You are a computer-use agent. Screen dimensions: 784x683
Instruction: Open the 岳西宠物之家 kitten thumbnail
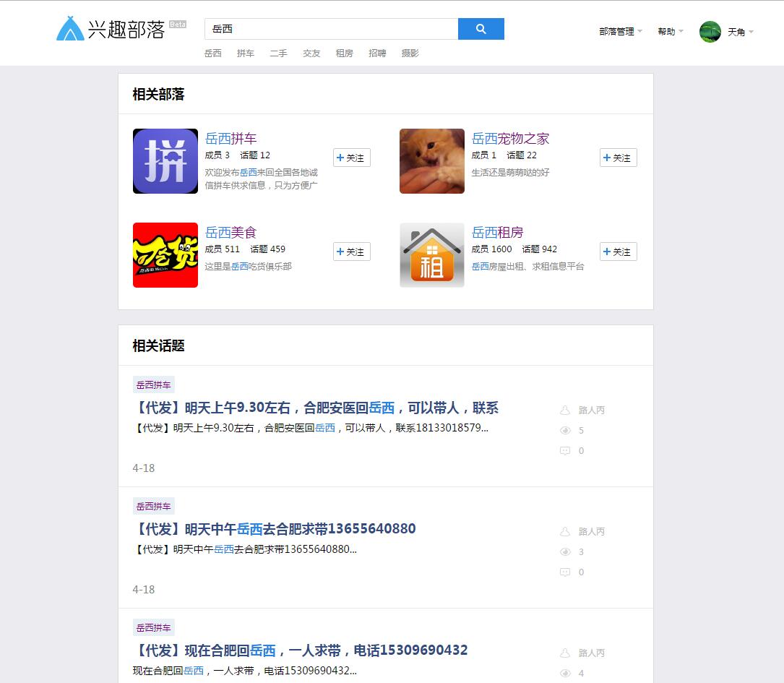click(x=432, y=161)
